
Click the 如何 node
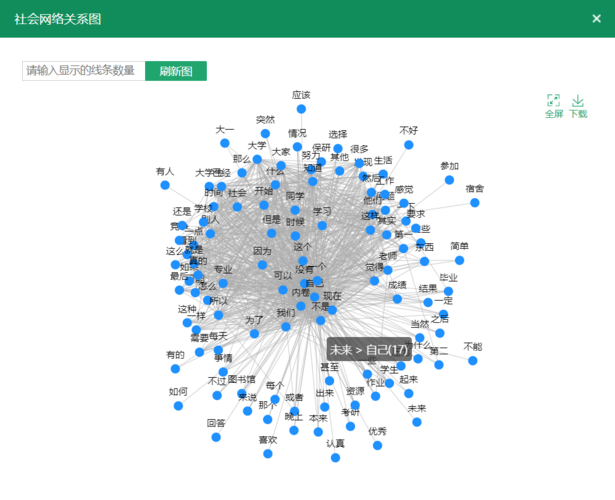click(x=178, y=406)
